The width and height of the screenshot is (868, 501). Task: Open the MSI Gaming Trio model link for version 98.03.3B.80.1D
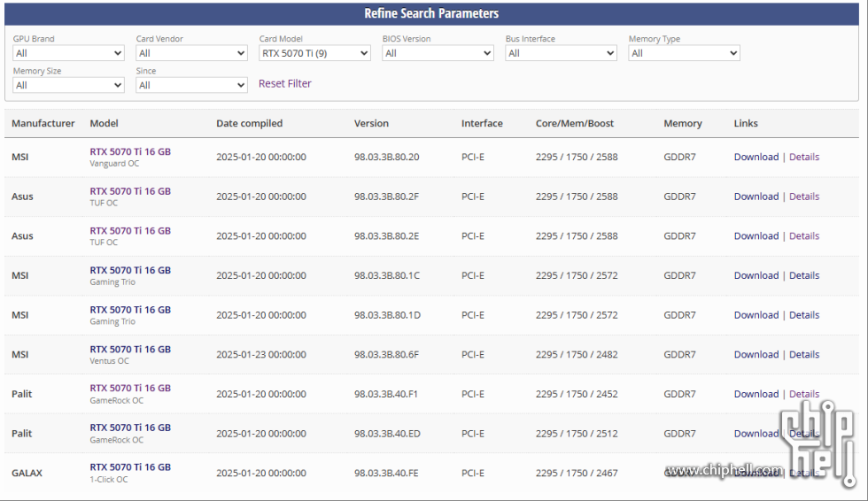coord(130,310)
